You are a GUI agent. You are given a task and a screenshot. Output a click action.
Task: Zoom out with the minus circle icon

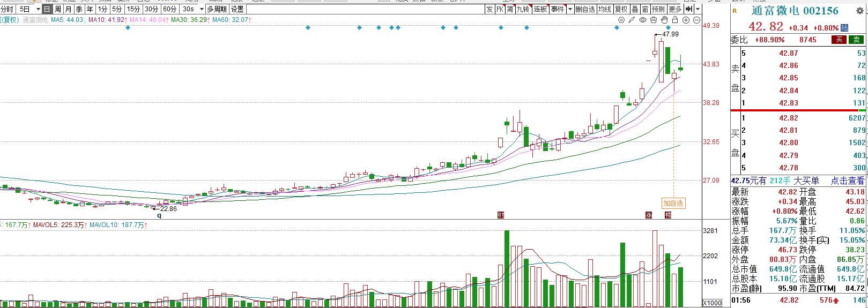pyautogui.click(x=696, y=20)
